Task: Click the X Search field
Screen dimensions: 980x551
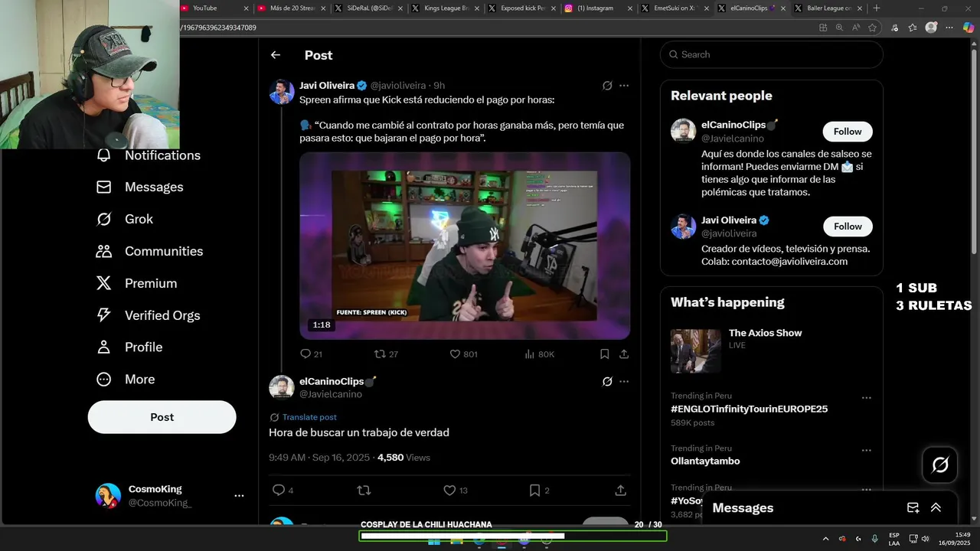Action: (772, 54)
